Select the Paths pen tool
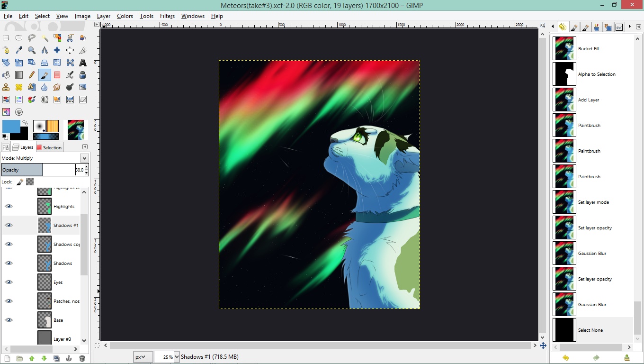This screenshot has height=364, width=644. point(6,50)
